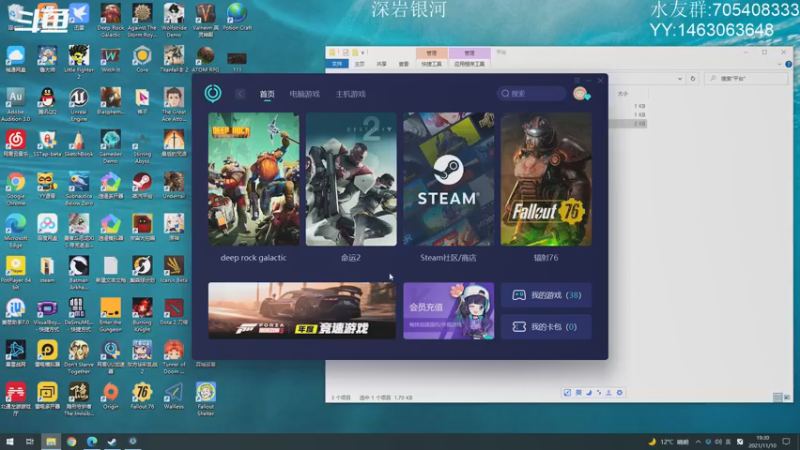Select the Little Fighter 2 desktop icon

[x=79, y=62]
